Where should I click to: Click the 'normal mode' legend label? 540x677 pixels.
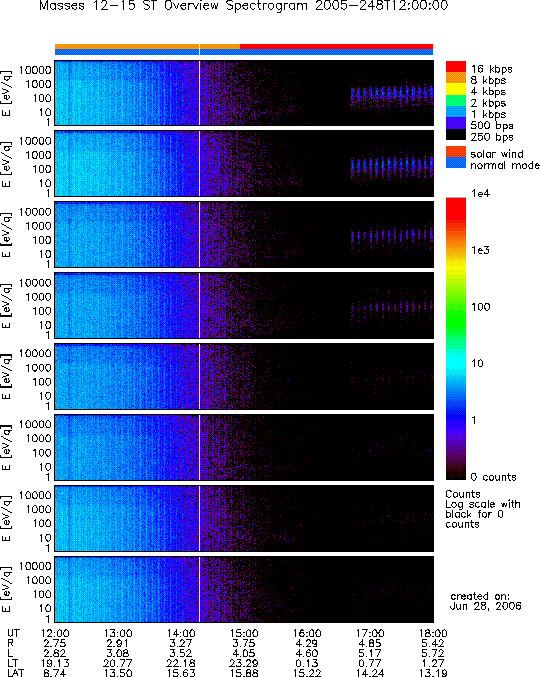tap(505, 165)
